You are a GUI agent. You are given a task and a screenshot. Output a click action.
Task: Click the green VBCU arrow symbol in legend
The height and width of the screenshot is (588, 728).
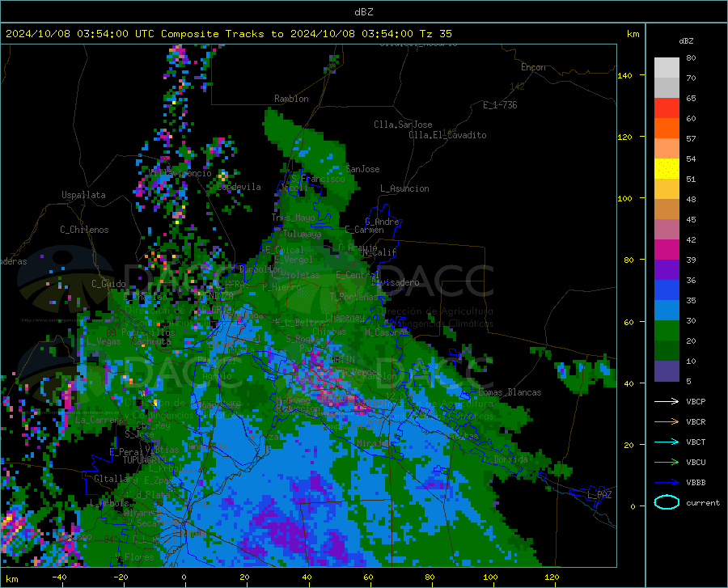tap(667, 462)
